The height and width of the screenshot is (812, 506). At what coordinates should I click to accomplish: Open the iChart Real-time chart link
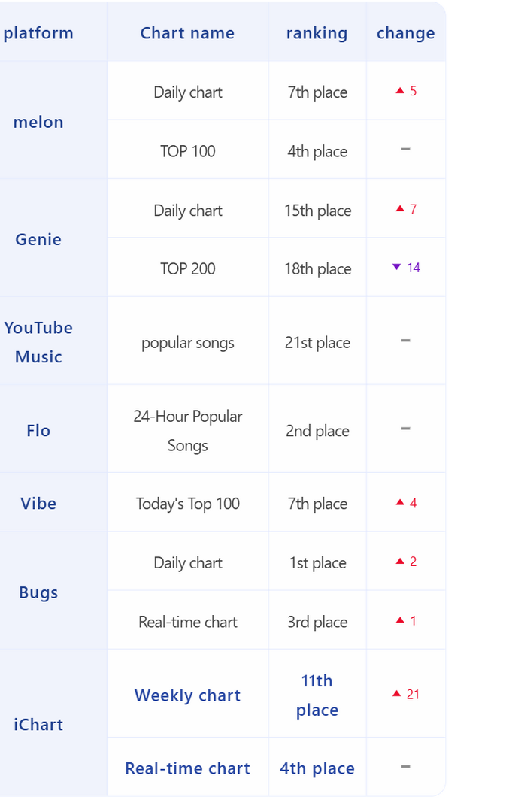(187, 768)
